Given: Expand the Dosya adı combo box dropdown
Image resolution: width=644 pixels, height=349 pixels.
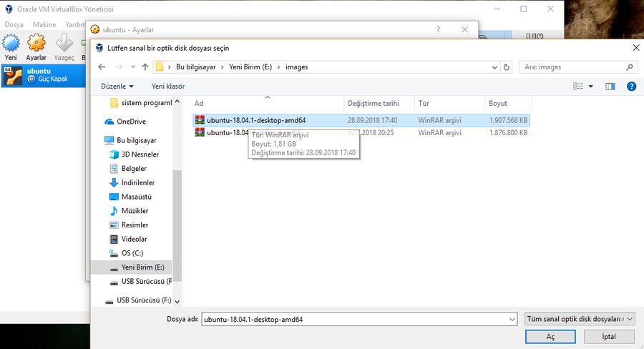Looking at the screenshot, I should click(511, 319).
